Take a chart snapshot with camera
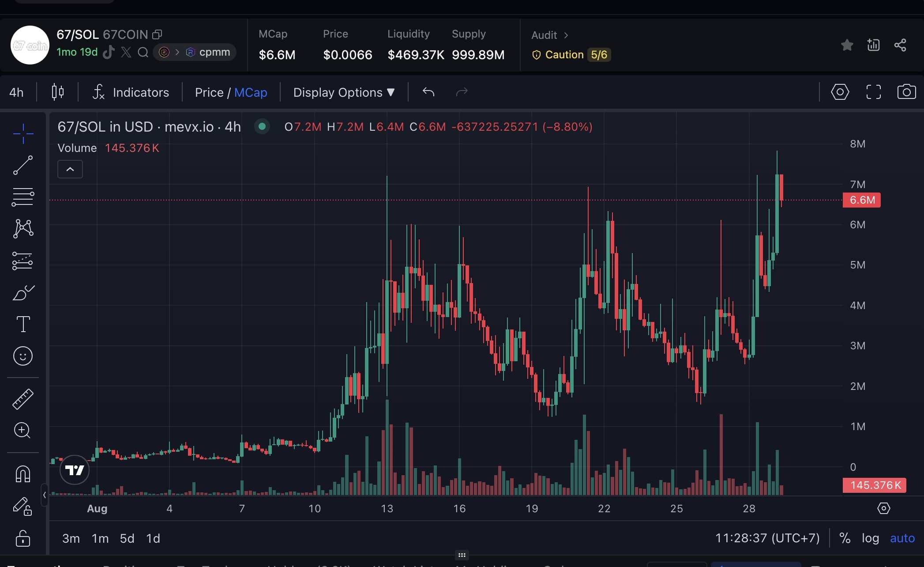The height and width of the screenshot is (567, 924). pos(907,92)
